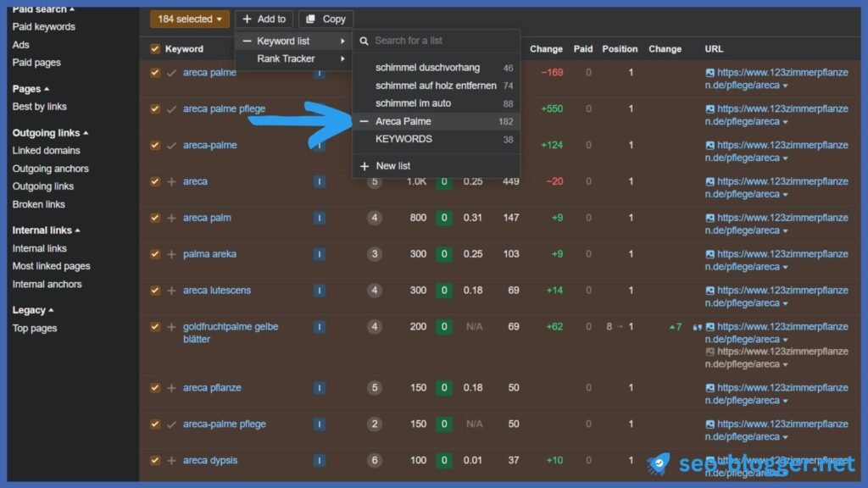Click SERP icon in palma areka URL
868x488 pixels.
(709, 254)
